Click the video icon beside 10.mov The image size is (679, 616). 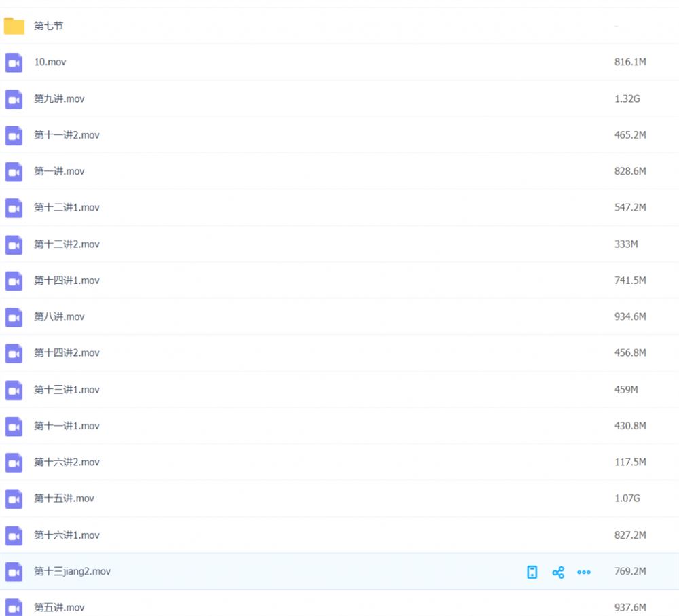coord(14,62)
